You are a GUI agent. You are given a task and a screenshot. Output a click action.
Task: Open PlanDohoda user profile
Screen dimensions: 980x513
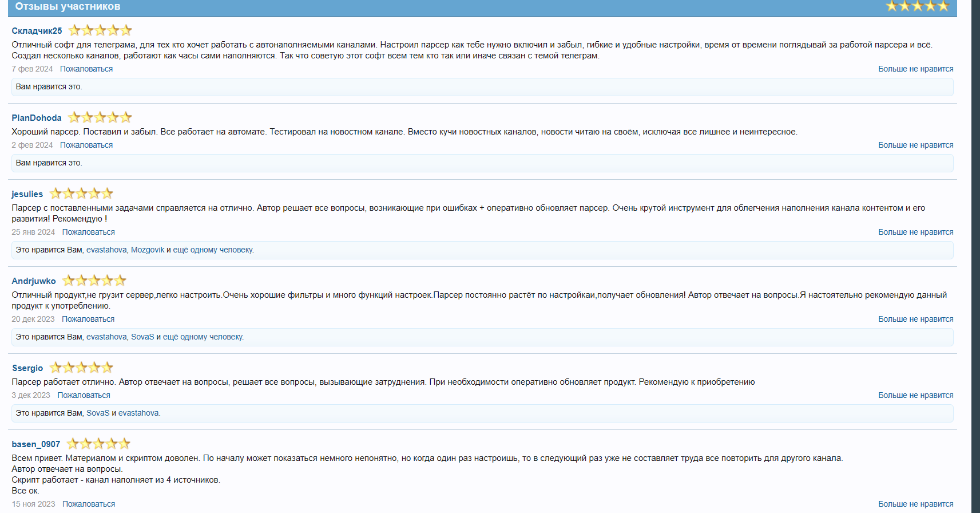(x=37, y=118)
